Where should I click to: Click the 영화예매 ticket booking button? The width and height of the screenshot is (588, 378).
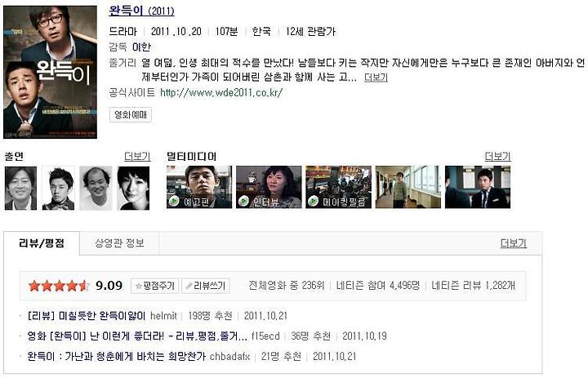(131, 114)
